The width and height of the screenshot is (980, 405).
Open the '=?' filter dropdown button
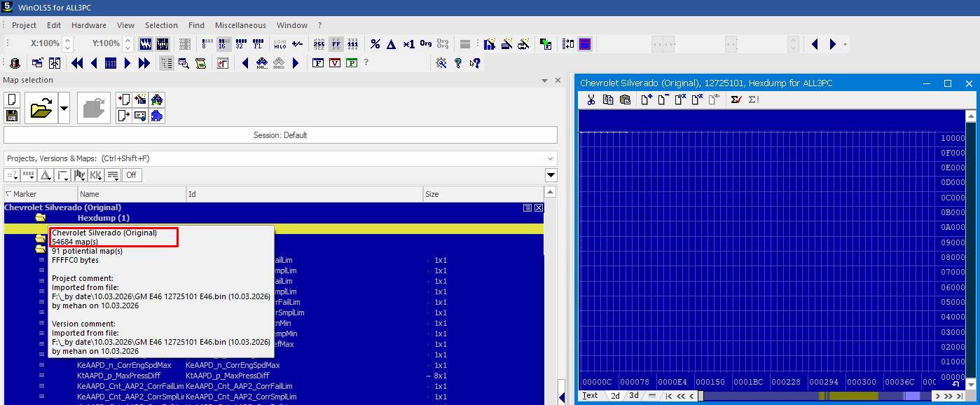pos(12,175)
